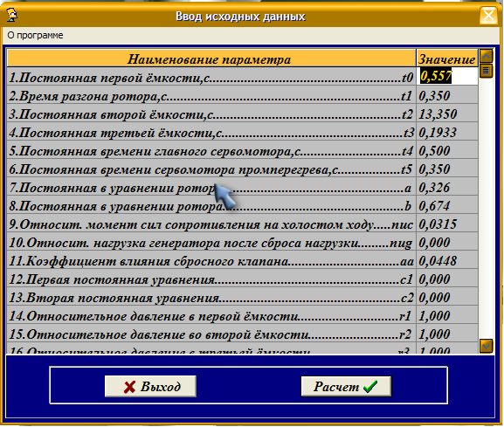Screen dimensions: 504x427
Task: Open the 'О программе' menu
Action: (x=35, y=35)
